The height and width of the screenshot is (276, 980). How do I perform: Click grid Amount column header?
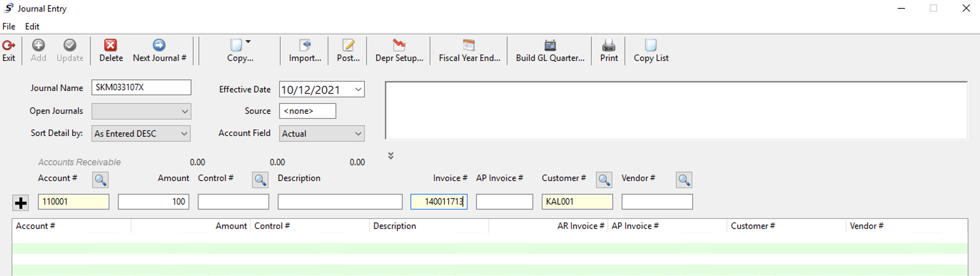click(x=191, y=226)
